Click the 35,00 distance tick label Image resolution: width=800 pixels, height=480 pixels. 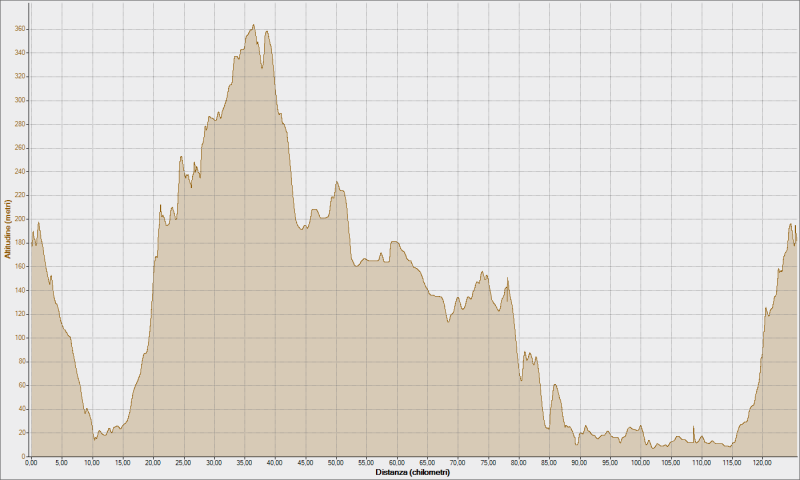244,463
